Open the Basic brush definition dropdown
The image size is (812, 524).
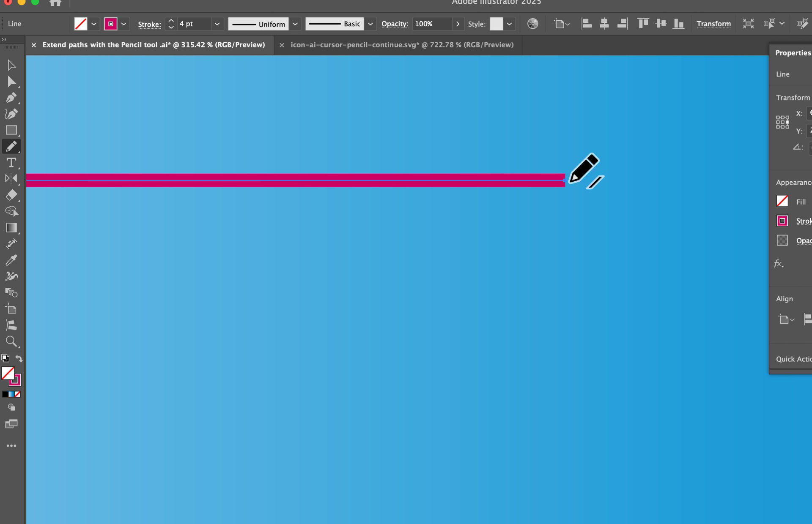pyautogui.click(x=370, y=24)
